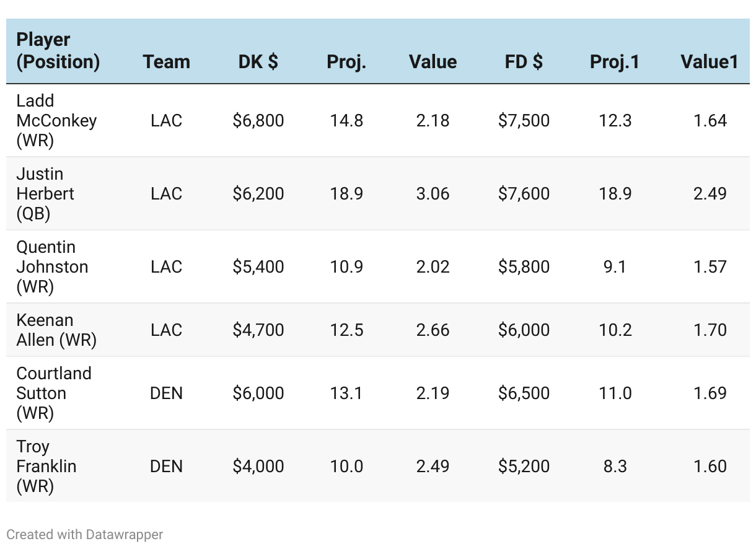Click the Value column header
The image size is (756, 549).
tap(433, 62)
